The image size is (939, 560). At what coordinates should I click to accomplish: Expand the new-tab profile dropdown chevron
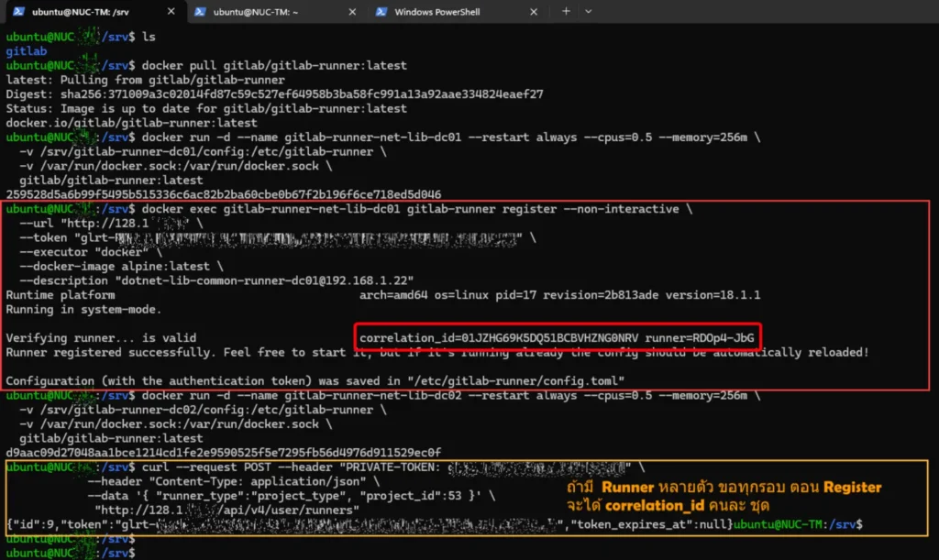[588, 12]
